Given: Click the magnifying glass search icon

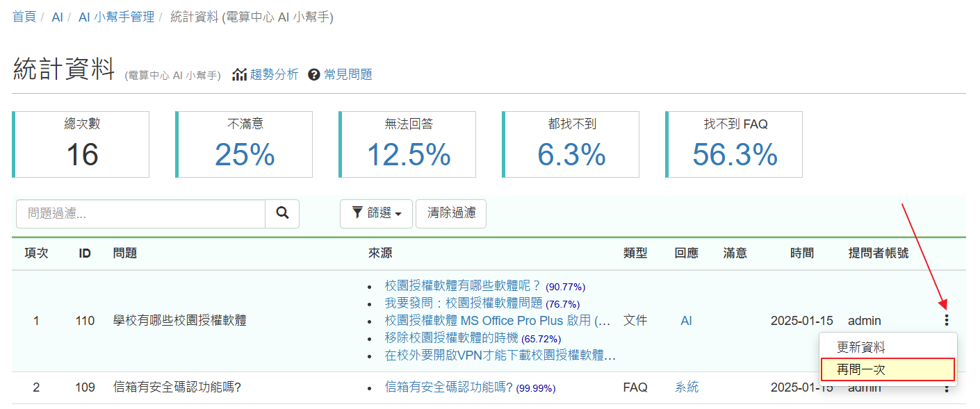Looking at the screenshot, I should click(282, 214).
